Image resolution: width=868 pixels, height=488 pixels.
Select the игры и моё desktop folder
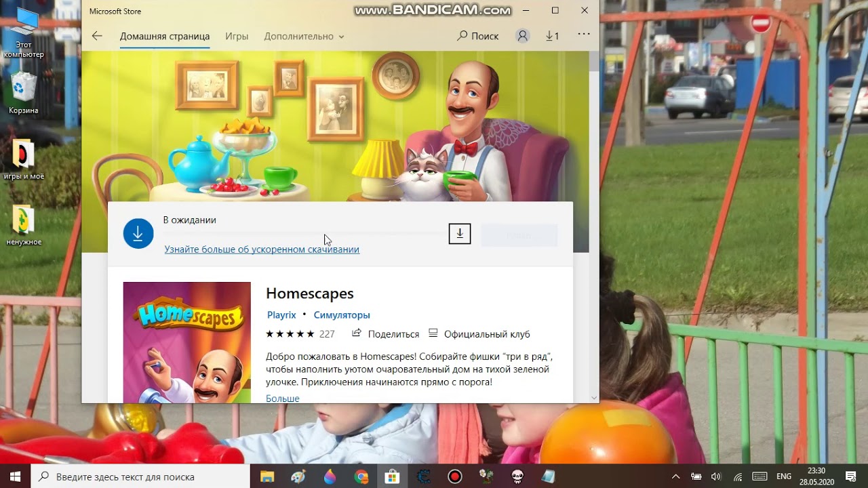pos(24,160)
